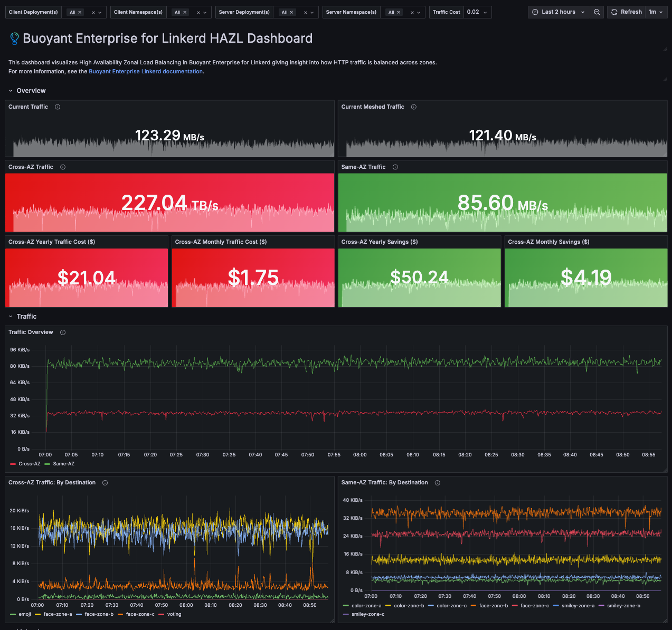Image resolution: width=672 pixels, height=630 pixels.
Task: Open the Current Traffic panel info icon
Action: point(58,107)
